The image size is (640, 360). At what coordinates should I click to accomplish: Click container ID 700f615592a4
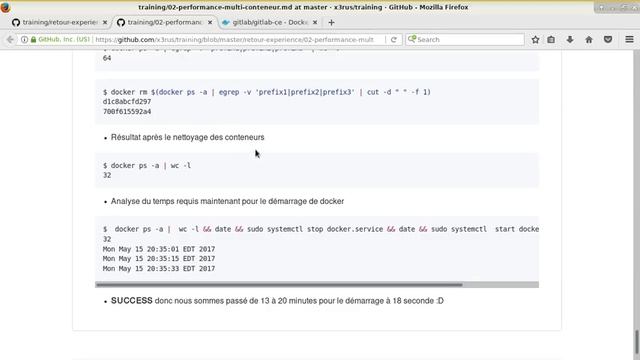pos(127,111)
